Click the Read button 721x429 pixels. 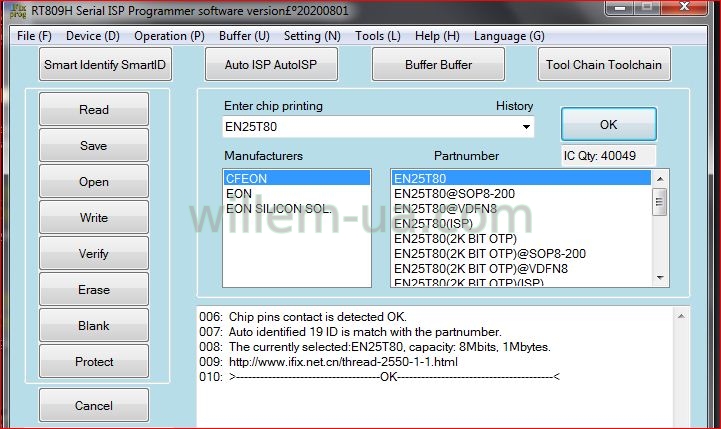tap(94, 109)
